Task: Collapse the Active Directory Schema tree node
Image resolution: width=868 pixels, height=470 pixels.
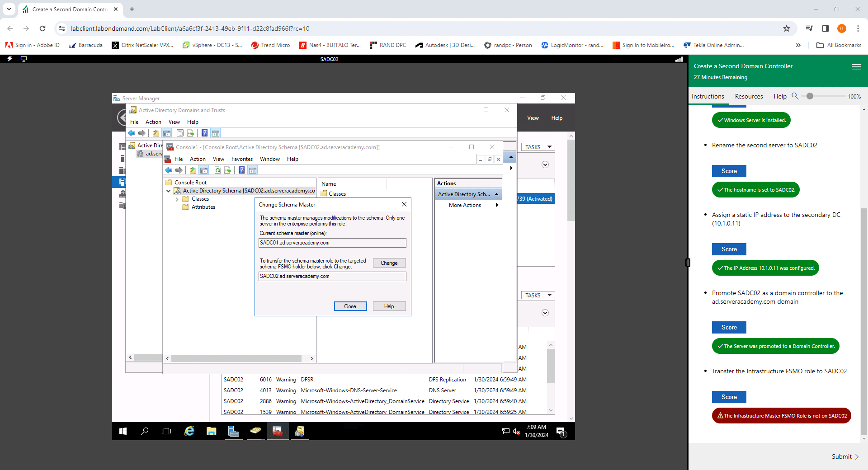Action: pyautogui.click(x=169, y=191)
